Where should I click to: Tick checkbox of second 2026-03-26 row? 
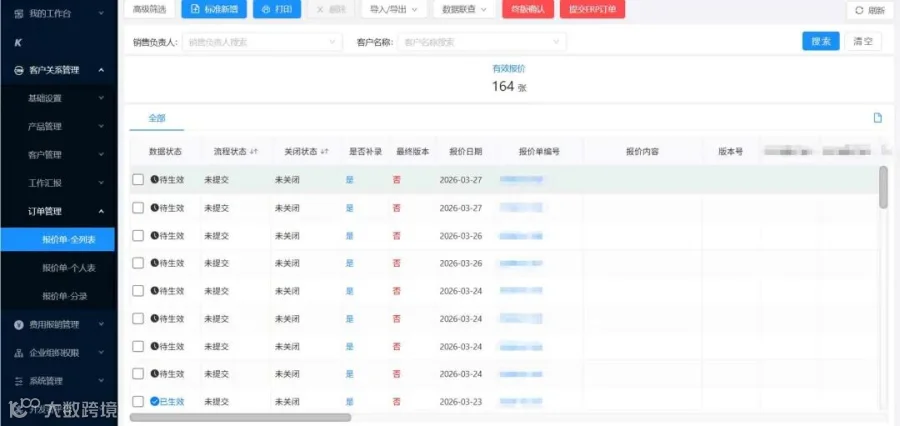[x=138, y=263]
